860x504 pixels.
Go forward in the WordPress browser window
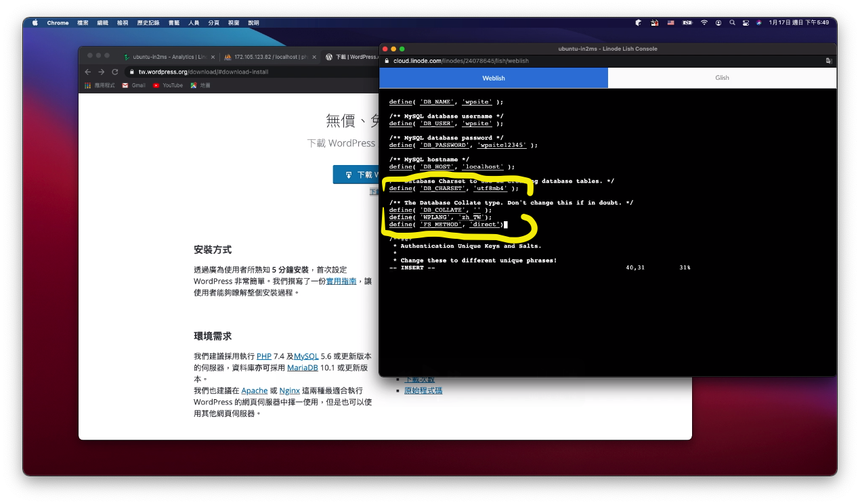[101, 72]
